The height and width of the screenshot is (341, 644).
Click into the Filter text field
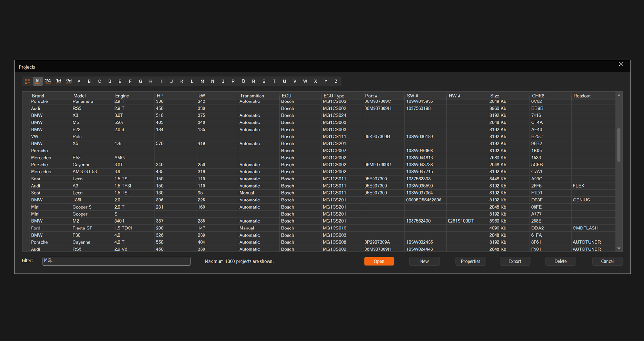pyautogui.click(x=116, y=261)
